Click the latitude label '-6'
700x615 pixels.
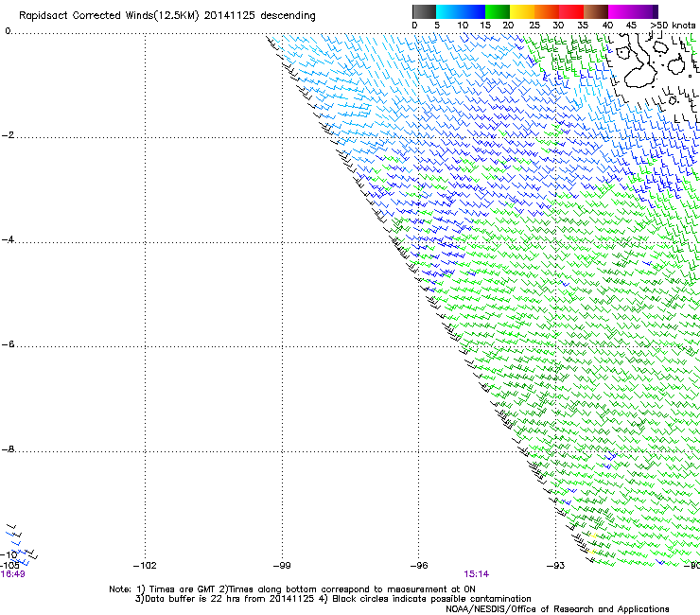tap(8, 344)
